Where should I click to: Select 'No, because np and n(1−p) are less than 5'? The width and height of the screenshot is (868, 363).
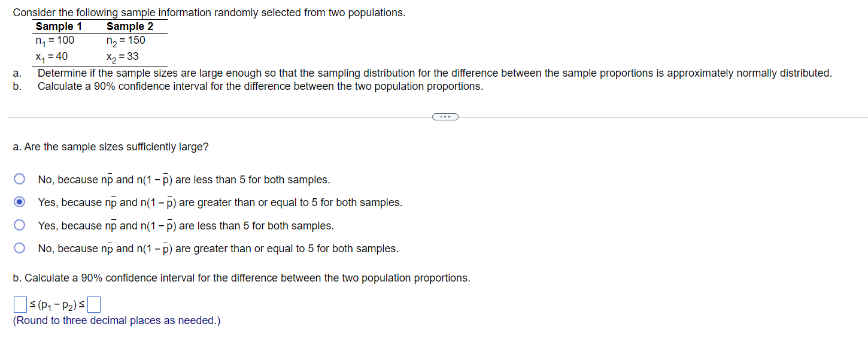click(x=19, y=179)
